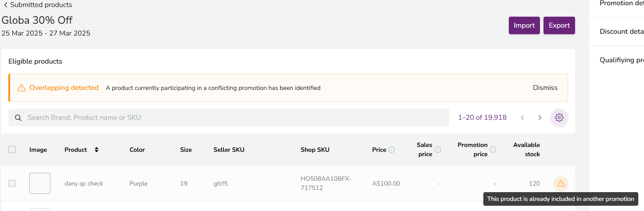Click the Export button
644x211 pixels.
[559, 25]
